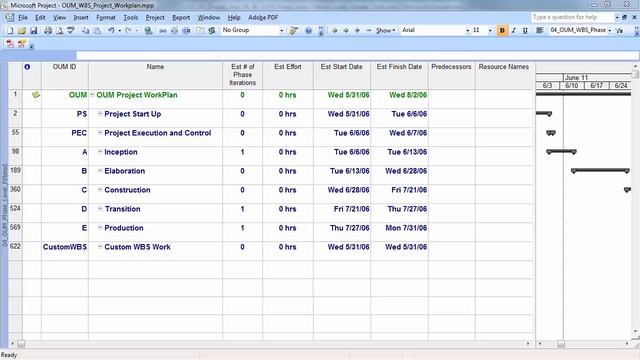Select the Est Effort column header
This screenshot has height=360, width=640.
click(288, 75)
